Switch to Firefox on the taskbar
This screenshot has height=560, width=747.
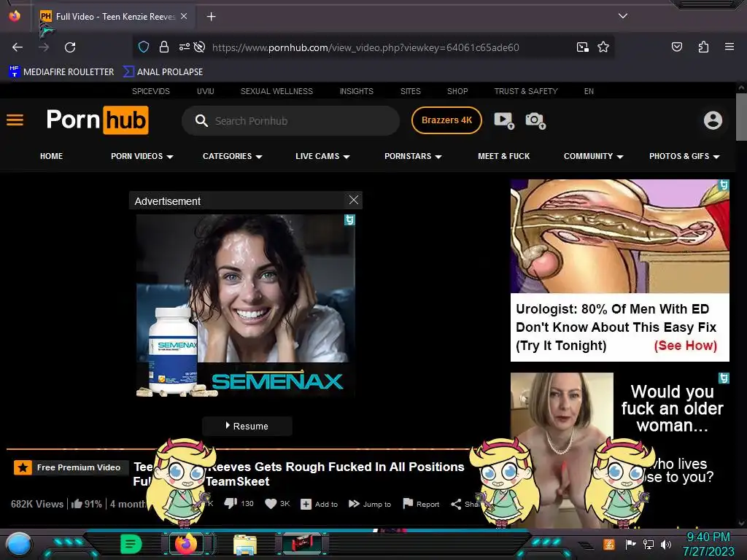point(186,544)
